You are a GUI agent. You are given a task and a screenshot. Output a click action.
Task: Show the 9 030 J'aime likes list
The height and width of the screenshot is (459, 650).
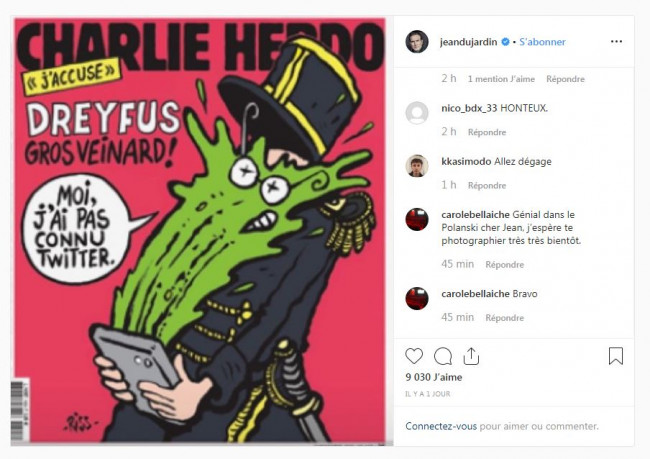coord(434,377)
